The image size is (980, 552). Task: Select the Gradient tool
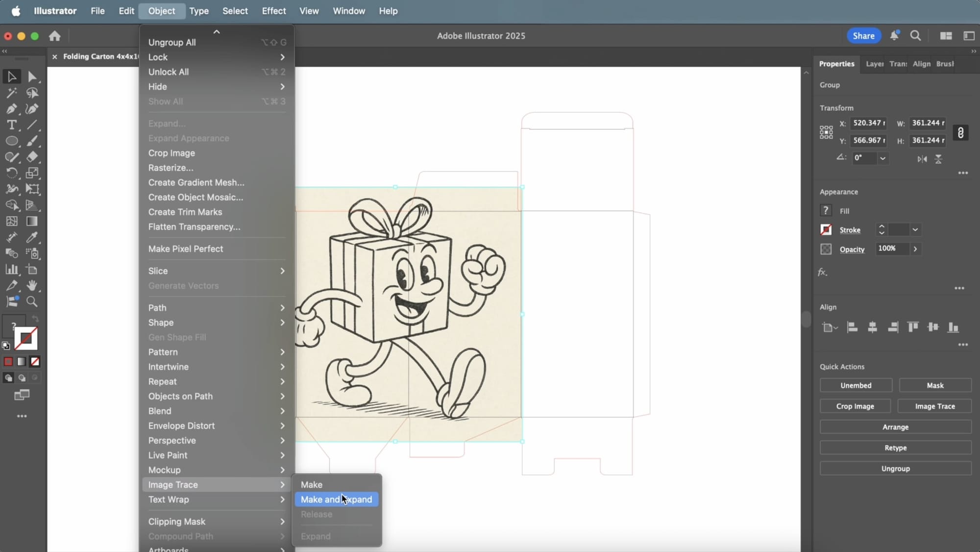(32, 222)
